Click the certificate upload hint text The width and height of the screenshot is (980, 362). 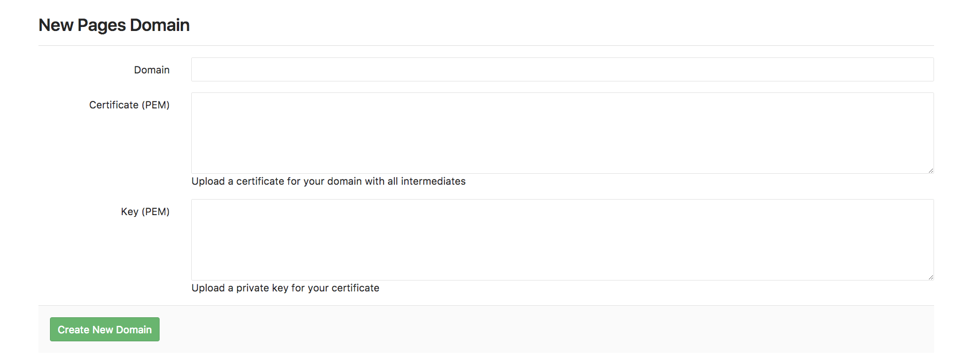coord(328,181)
